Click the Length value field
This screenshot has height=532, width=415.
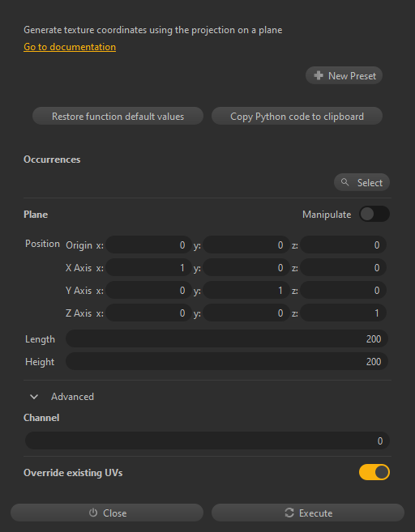tap(226, 338)
